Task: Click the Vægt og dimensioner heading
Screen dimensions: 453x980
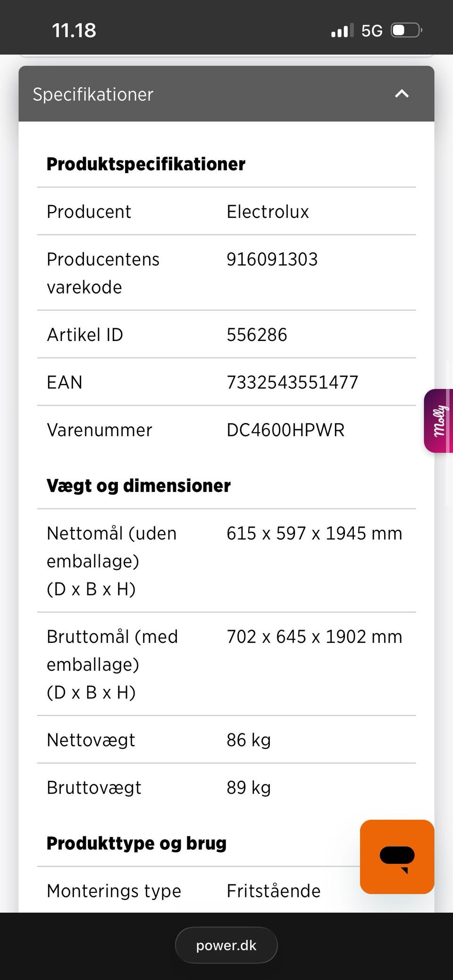Action: pos(139,485)
